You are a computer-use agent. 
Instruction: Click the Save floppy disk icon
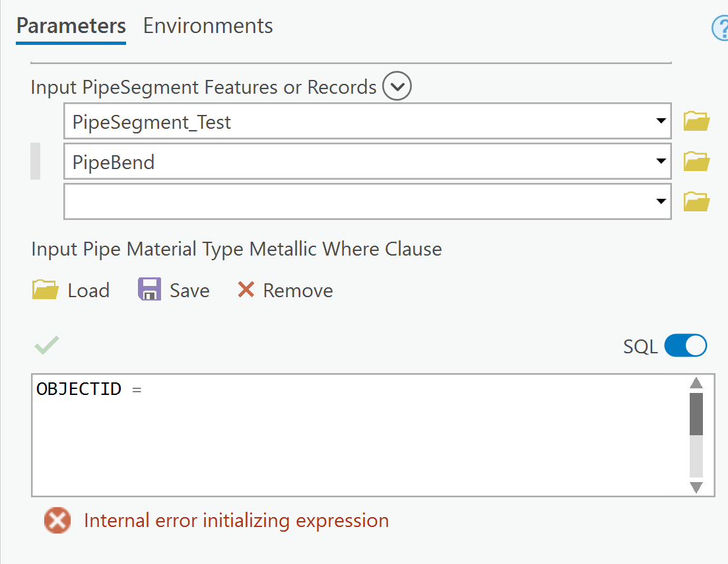(x=149, y=290)
